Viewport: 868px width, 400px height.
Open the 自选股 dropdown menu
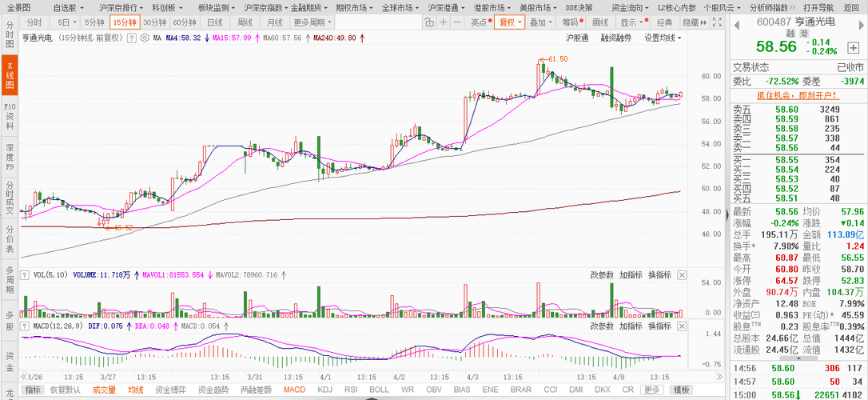click(69, 8)
